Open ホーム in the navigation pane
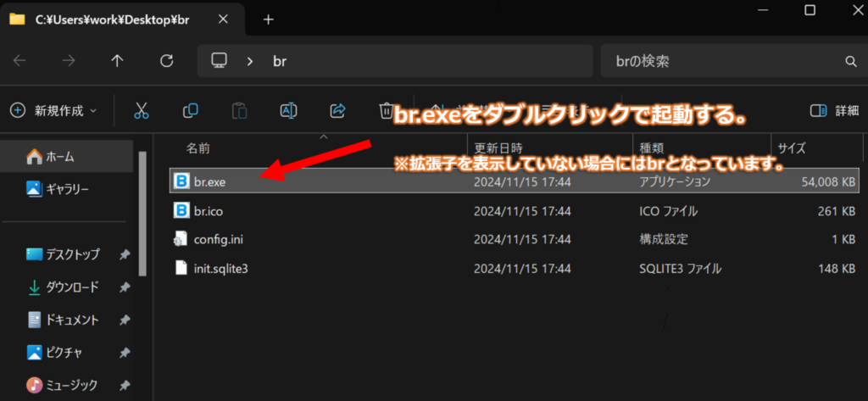 (x=59, y=156)
